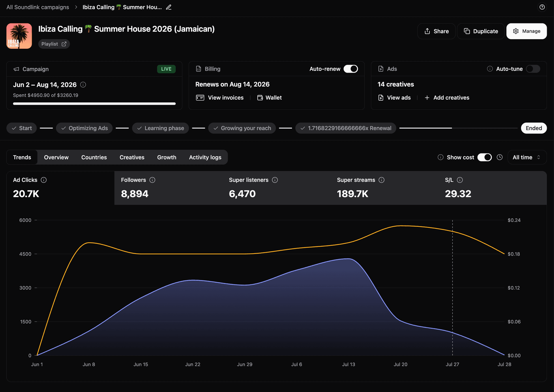Click the Learning phase stage pill
Screen dimensions: 554x392
[160, 128]
